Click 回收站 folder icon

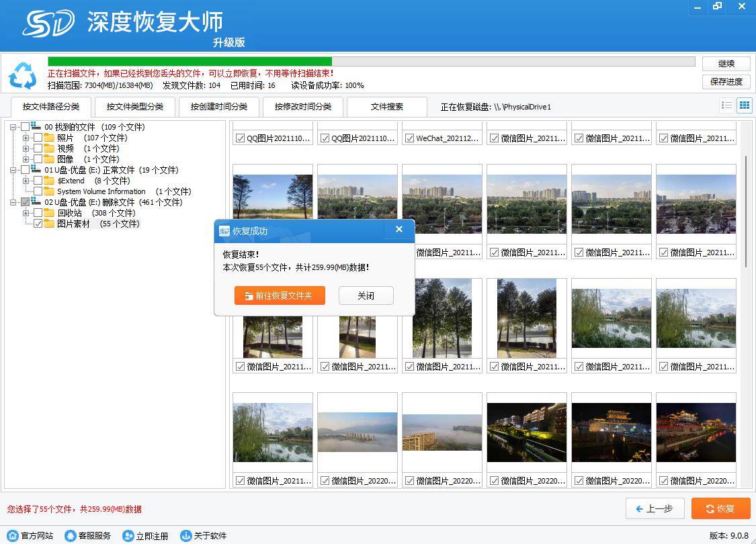pos(49,213)
